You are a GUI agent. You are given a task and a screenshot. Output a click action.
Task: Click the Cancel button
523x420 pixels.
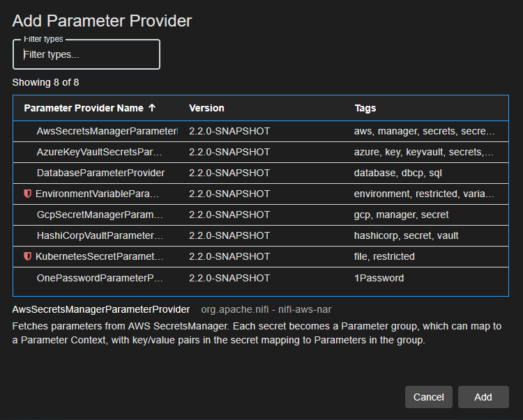[x=429, y=397]
